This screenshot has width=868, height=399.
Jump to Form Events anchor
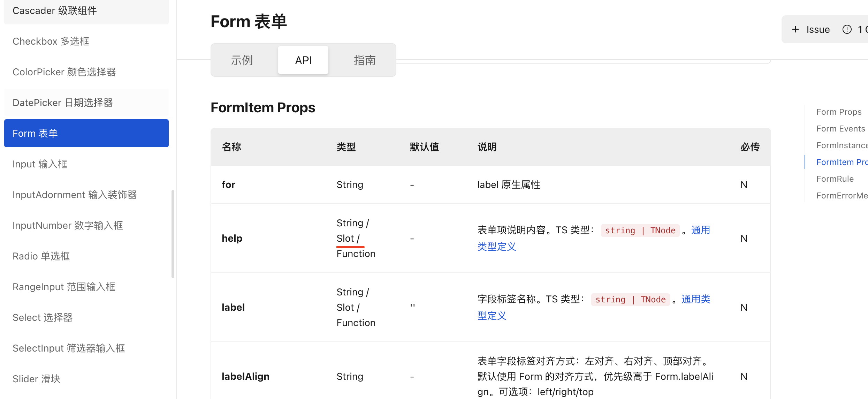tap(840, 129)
